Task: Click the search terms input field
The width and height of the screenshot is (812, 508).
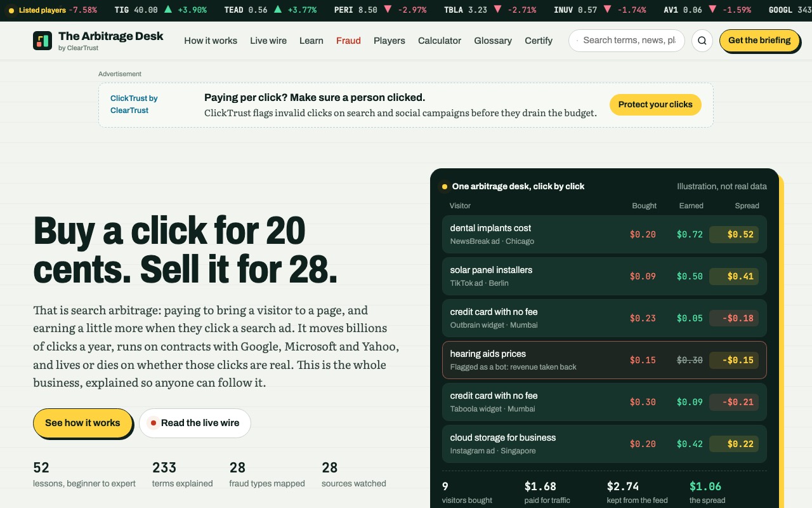Action: coord(627,41)
